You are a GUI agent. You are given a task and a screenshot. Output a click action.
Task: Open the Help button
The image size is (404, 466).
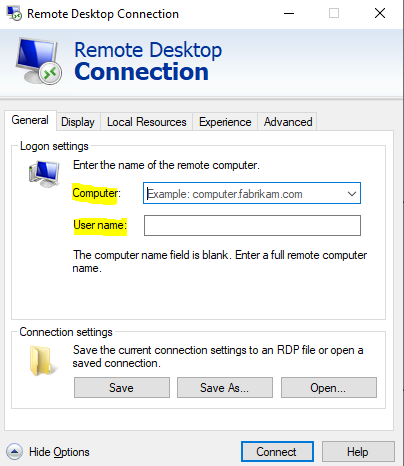358,452
